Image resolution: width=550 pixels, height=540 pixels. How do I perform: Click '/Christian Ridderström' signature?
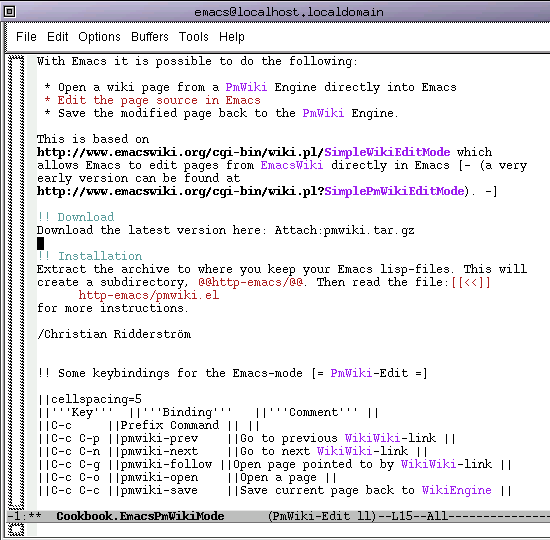pyautogui.click(x=114, y=334)
